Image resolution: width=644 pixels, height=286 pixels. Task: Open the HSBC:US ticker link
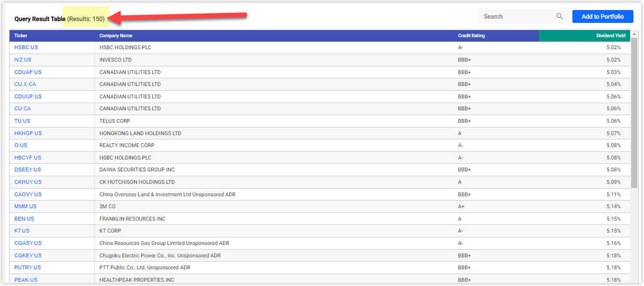click(x=26, y=48)
